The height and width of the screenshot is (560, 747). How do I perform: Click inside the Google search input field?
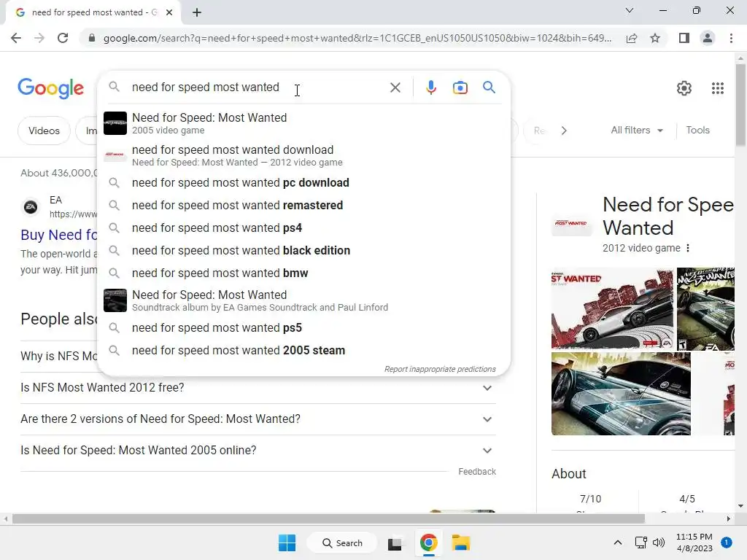pos(258,87)
